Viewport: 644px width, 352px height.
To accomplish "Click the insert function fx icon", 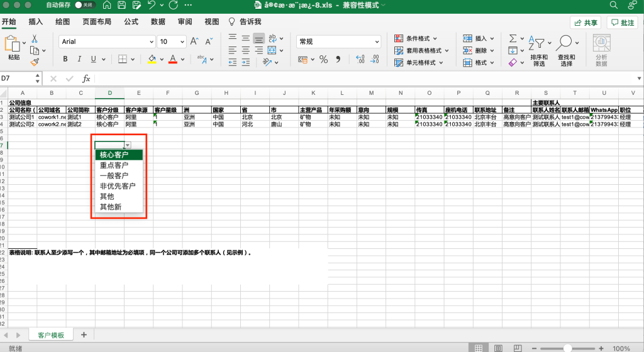I will pyautogui.click(x=86, y=79).
